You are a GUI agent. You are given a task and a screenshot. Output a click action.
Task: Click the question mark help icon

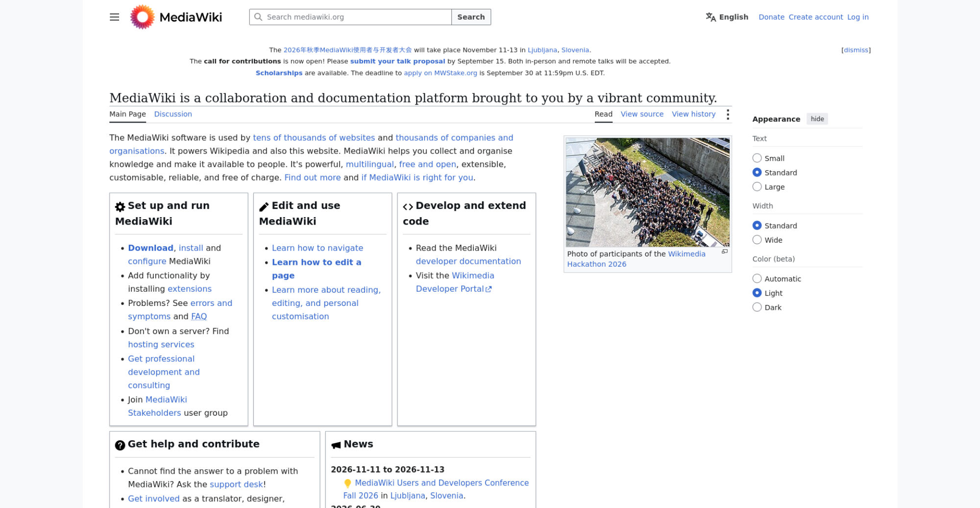point(120,445)
